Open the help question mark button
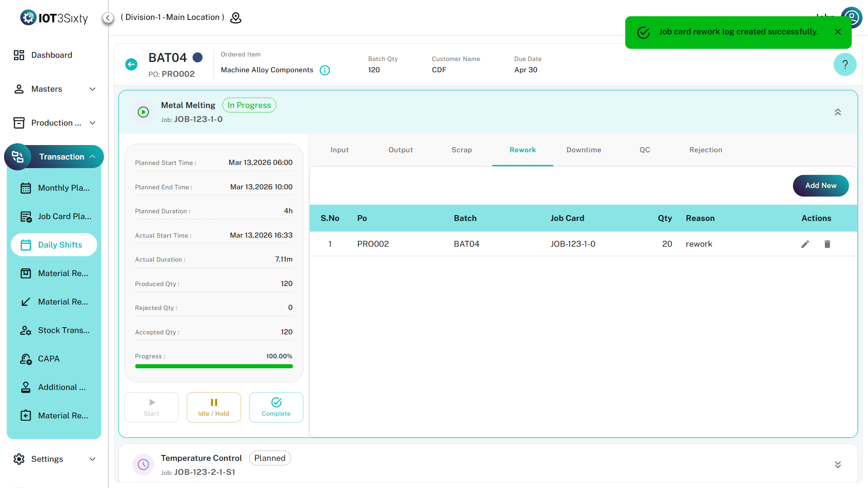The height and width of the screenshot is (488, 868). 844,65
